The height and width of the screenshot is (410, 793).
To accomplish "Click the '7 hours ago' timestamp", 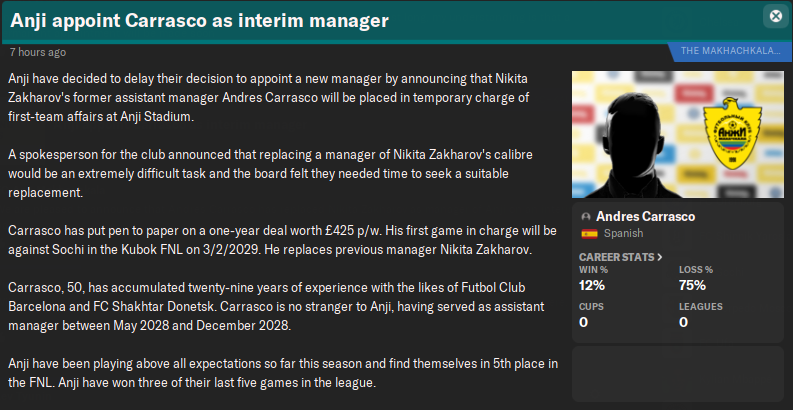I will pyautogui.click(x=38, y=51).
